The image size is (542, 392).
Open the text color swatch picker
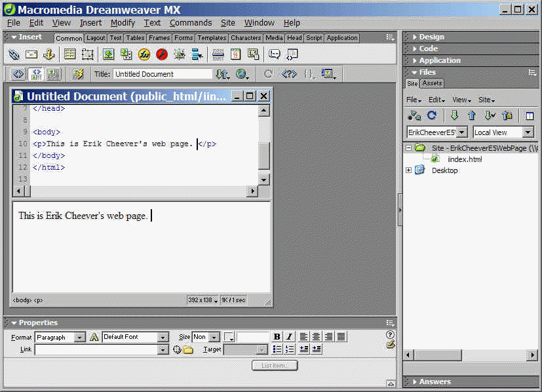pyautogui.click(x=229, y=337)
